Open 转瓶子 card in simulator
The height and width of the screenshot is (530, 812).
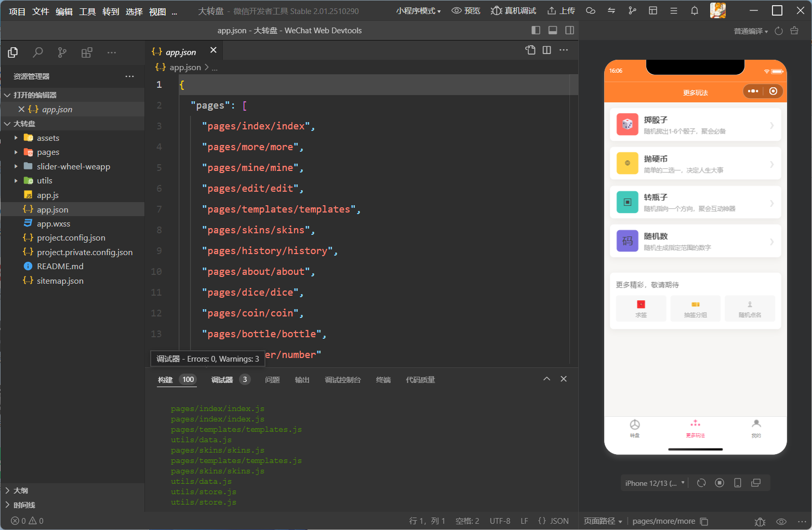point(695,203)
